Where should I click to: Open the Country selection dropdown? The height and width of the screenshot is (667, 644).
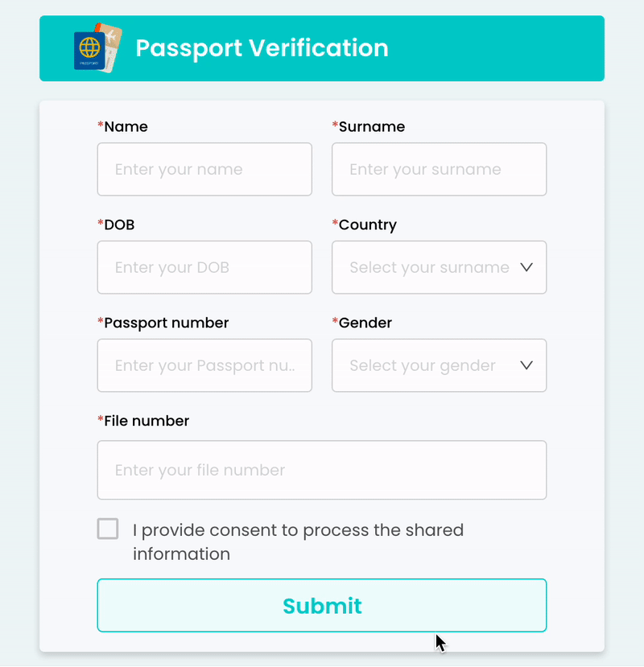coord(429,268)
